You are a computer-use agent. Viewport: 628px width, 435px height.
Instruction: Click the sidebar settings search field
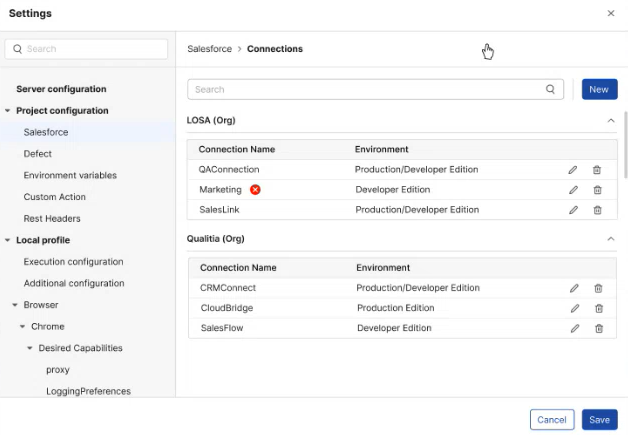[88, 49]
